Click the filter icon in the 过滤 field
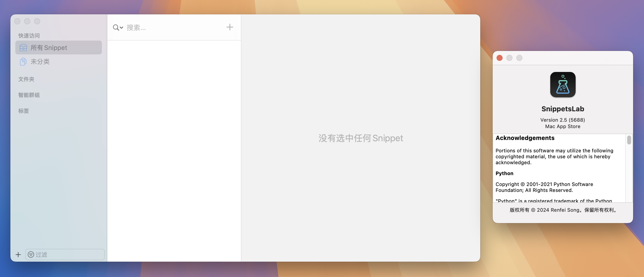This screenshot has width=644, height=277. coord(31,254)
